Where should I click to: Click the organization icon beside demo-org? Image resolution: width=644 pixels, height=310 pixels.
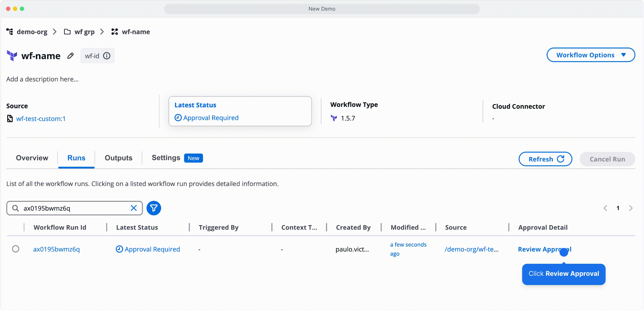10,32
